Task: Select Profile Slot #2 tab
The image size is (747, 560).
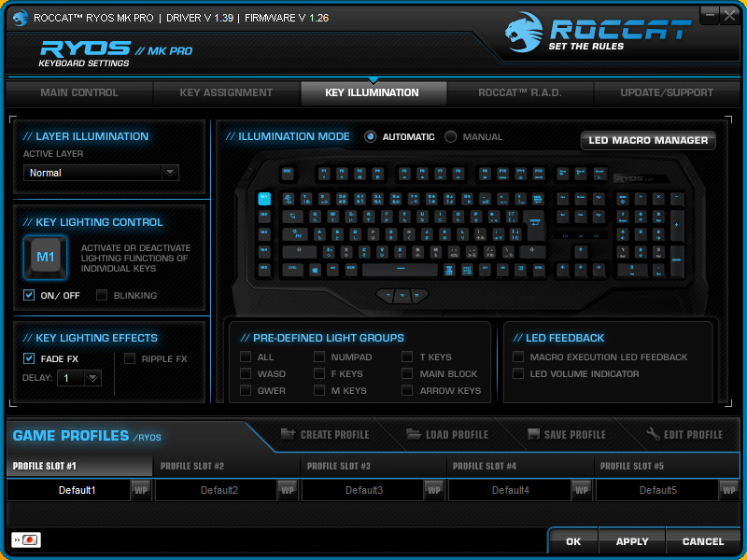Action: 226,466
